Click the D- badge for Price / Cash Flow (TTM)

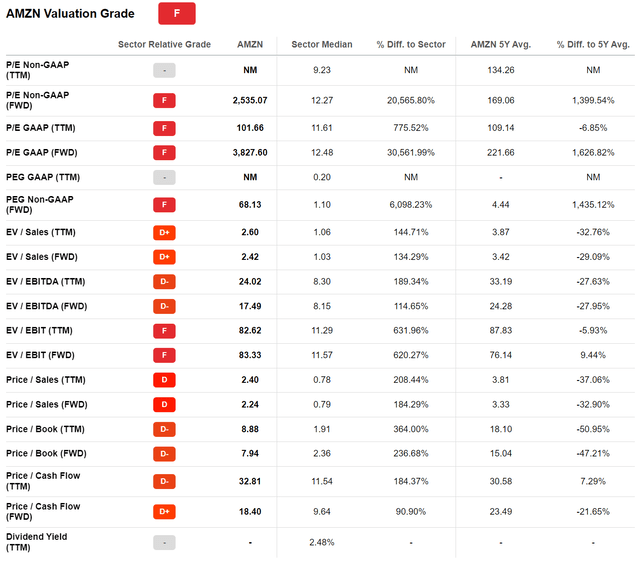(x=164, y=482)
